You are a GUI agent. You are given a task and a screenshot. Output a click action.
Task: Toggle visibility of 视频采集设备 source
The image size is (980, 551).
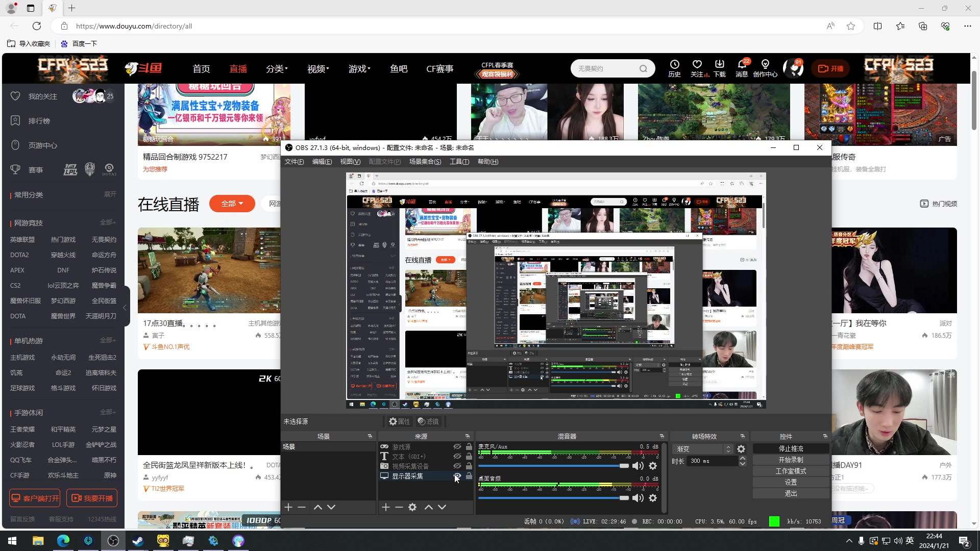(457, 466)
